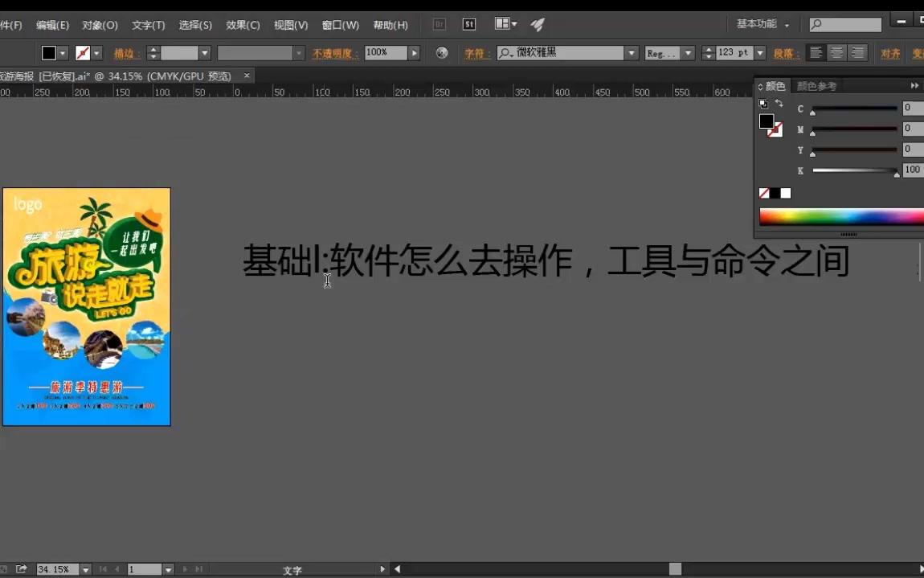924x578 pixels.
Task: Click the swap colors arrow in Color panel
Action: point(779,103)
